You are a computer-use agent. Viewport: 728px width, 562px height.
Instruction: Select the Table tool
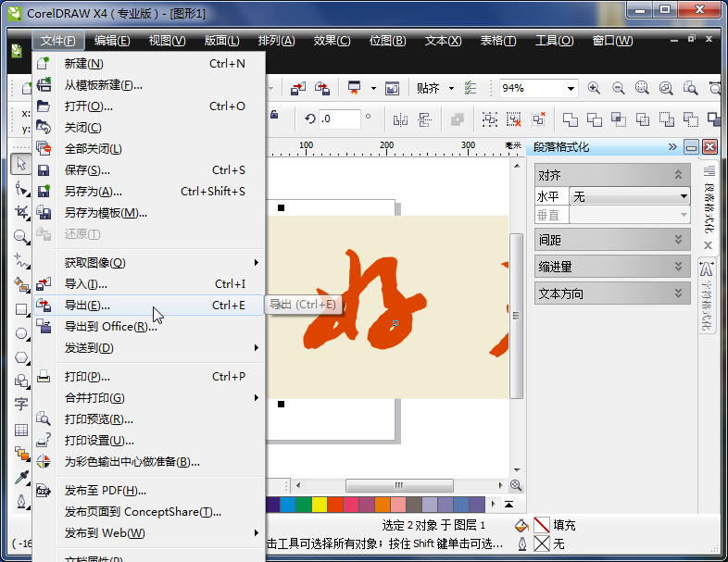(21, 430)
